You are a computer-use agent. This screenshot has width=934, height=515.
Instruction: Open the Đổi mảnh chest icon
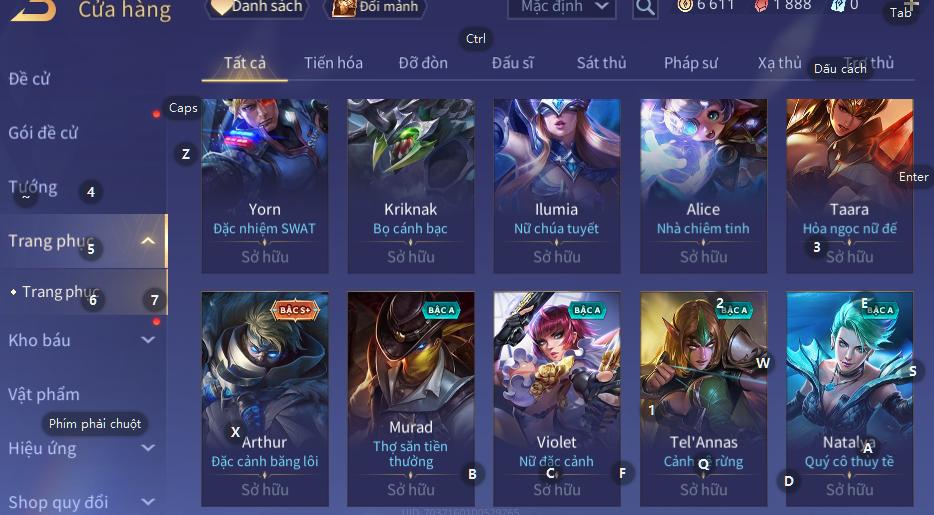tap(344, 7)
